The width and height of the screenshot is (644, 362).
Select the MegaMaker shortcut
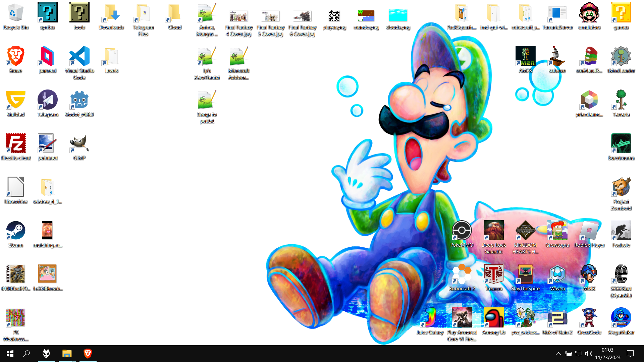(x=621, y=321)
